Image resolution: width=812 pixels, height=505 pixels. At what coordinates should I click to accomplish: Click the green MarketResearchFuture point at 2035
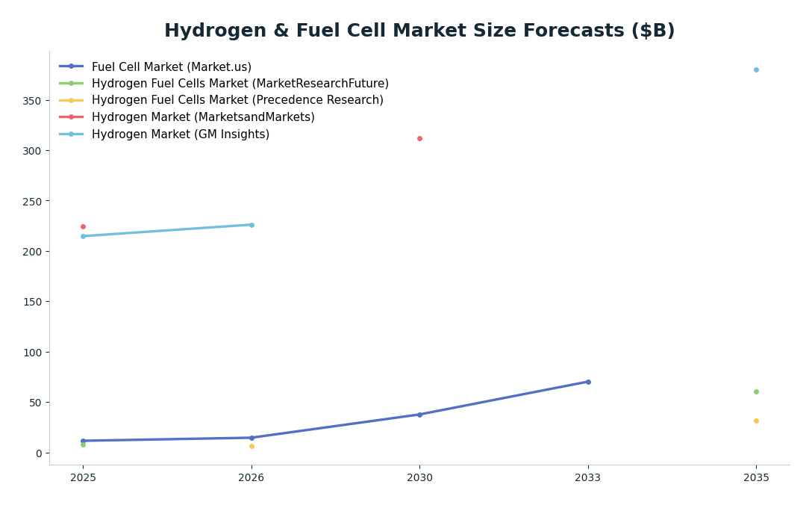pos(756,392)
